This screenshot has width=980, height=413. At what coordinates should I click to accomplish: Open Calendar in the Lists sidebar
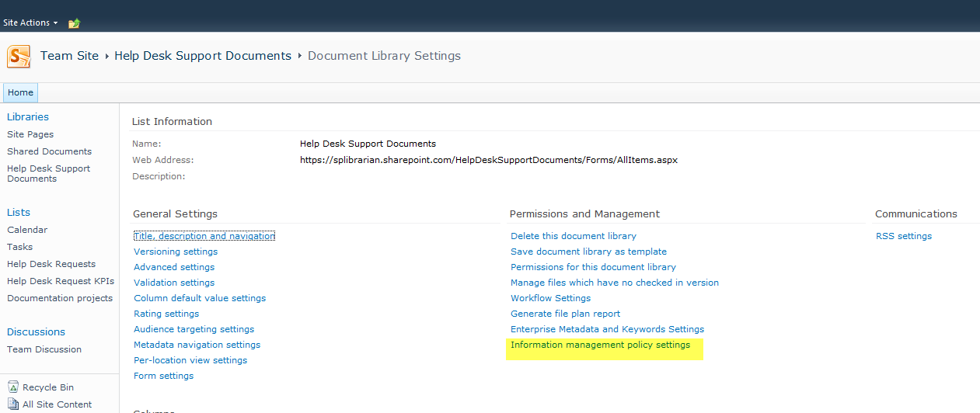click(x=27, y=230)
